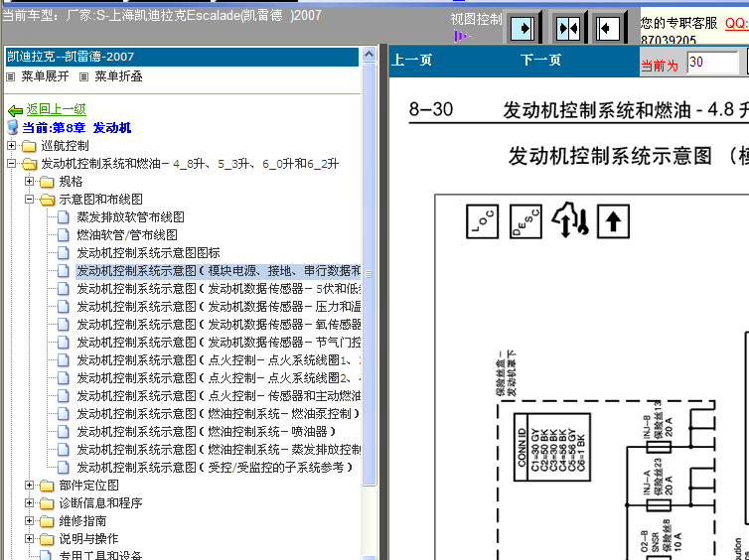Click the 示意图和布线图 open folder icon
Screen dimensions: 749x560
click(x=48, y=200)
